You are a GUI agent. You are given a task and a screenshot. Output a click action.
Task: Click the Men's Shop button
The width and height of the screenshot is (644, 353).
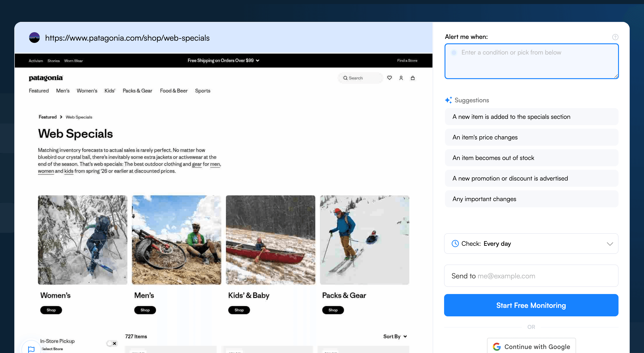(145, 310)
